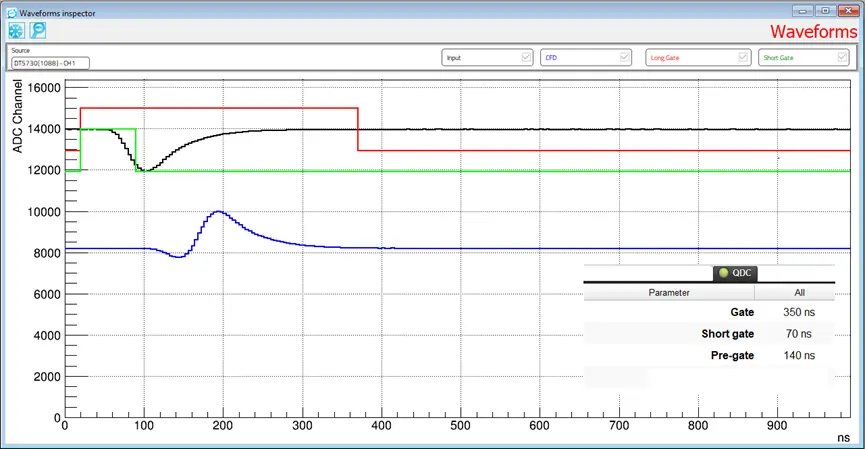865x449 pixels.
Task: Click the Pre-gate parameter label
Action: [732, 355]
